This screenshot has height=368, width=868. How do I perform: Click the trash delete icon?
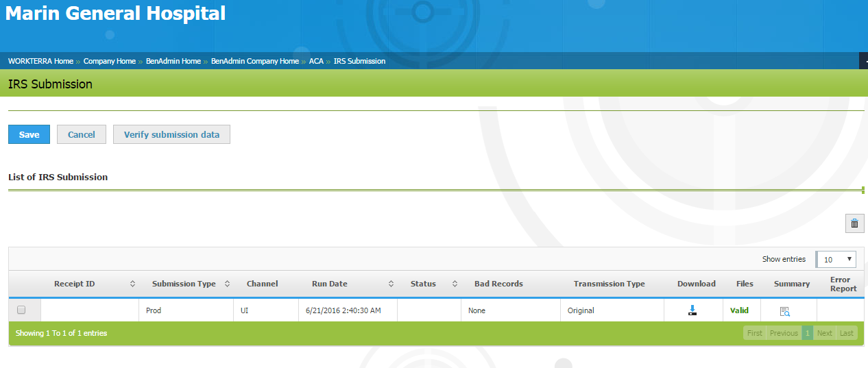coord(854,223)
